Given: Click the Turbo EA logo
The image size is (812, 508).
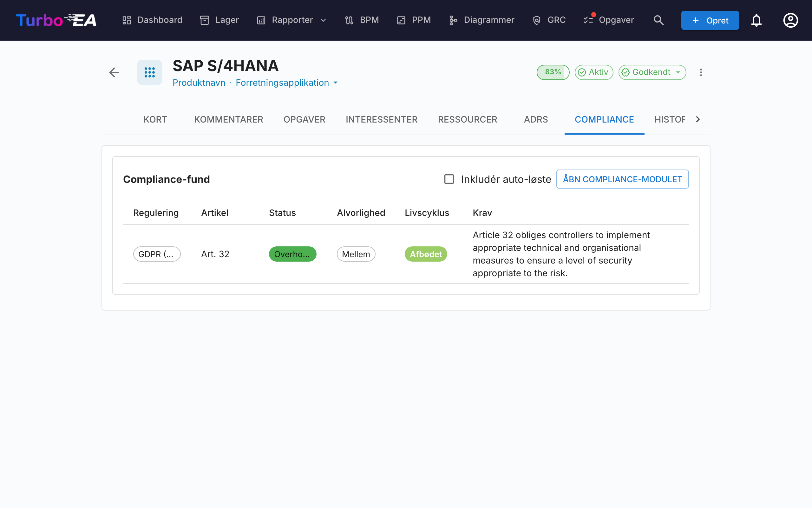Looking at the screenshot, I should click(56, 20).
